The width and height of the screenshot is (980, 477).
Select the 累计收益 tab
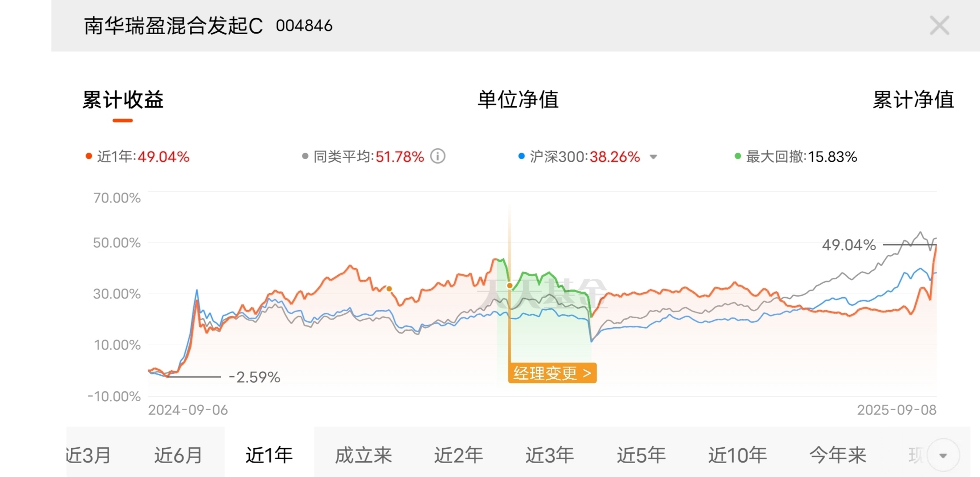[123, 100]
